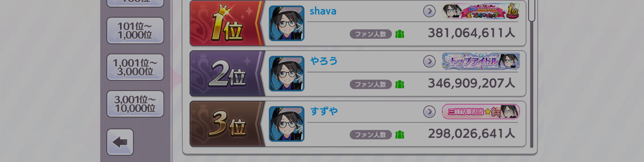Select the 3位 bronze rank badge
Image resolution: width=644 pixels, height=162 pixels.
coord(227,124)
